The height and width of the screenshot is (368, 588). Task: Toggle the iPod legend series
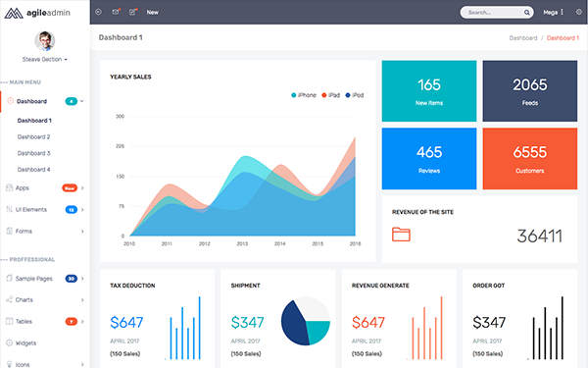355,95
